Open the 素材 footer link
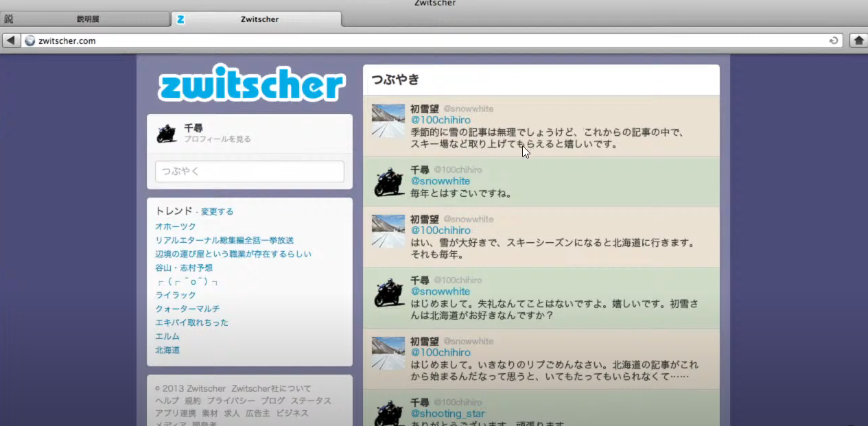The image size is (868, 426). coord(210,413)
